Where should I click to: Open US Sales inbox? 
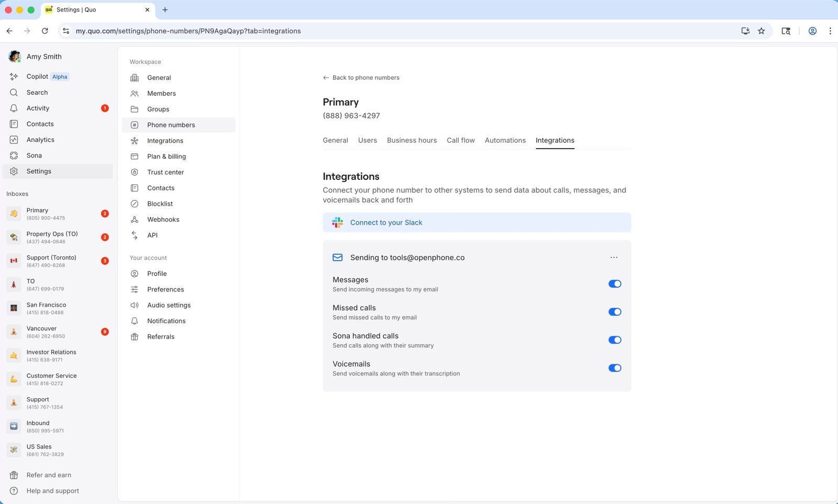[58, 450]
